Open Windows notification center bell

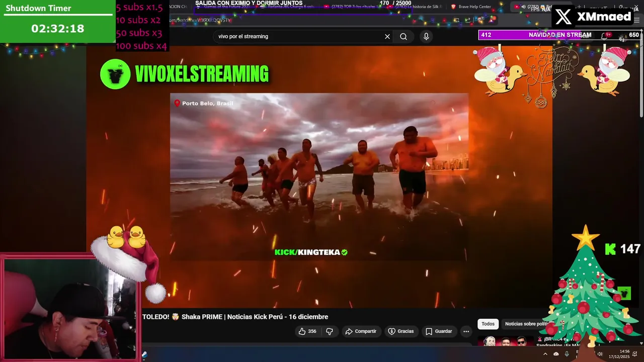click(x=635, y=354)
